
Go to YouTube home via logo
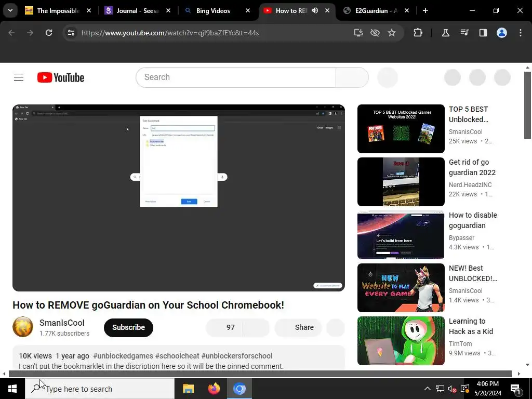coord(61,77)
